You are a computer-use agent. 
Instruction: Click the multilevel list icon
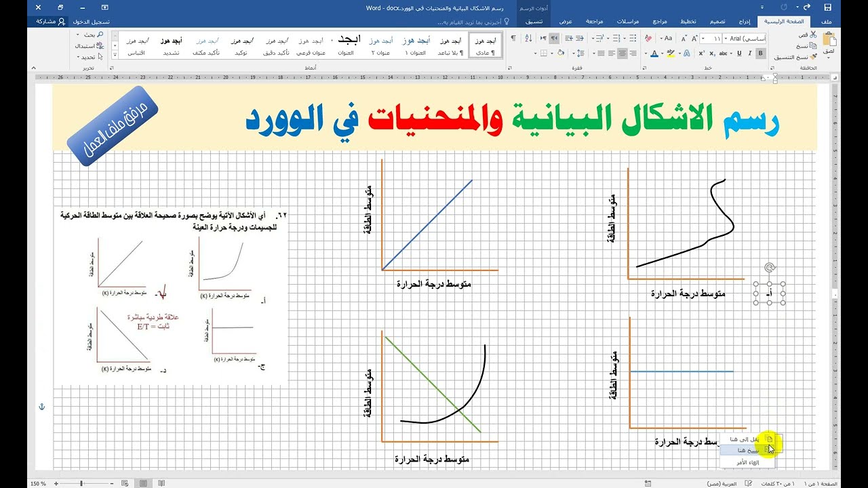(600, 39)
